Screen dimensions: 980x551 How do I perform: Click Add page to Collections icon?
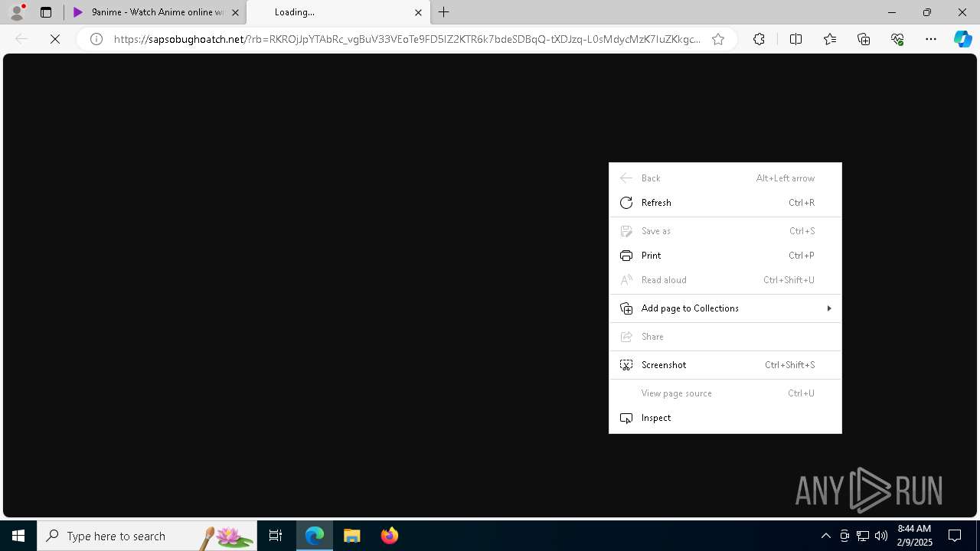[x=626, y=308]
